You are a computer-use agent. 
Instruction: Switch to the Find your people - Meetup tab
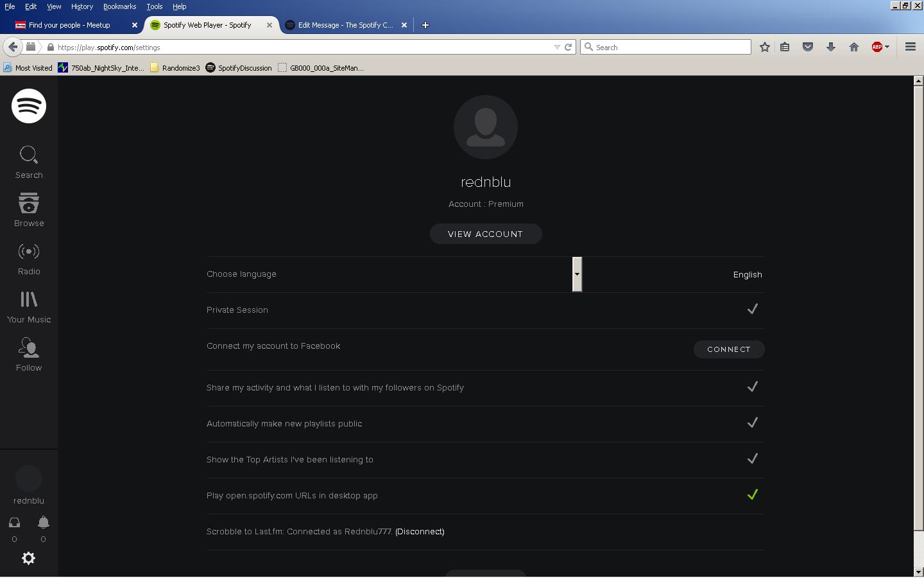(69, 25)
